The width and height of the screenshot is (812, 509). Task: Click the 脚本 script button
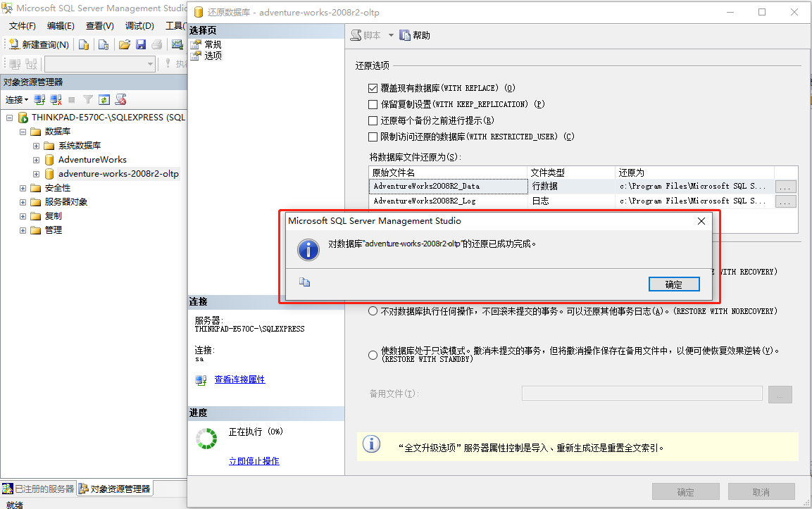point(366,35)
